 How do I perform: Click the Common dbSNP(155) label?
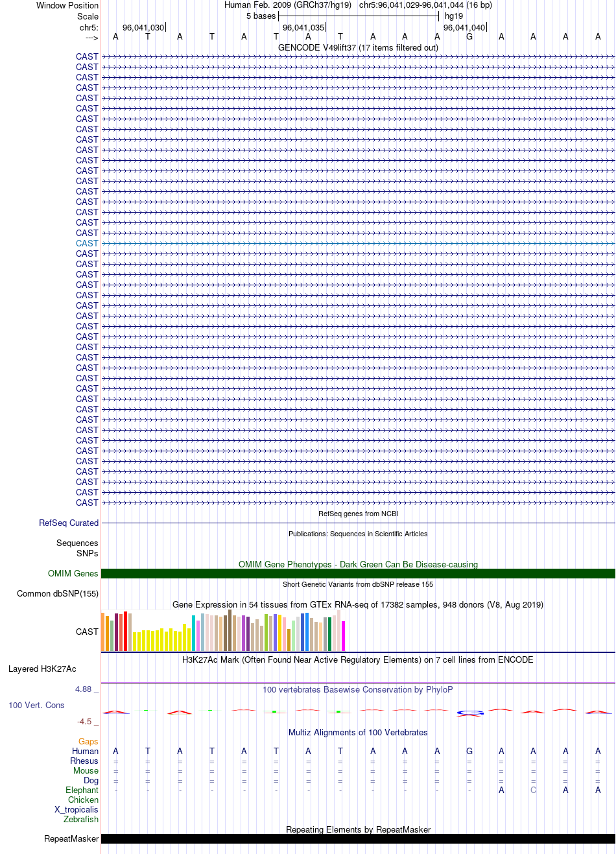pyautogui.click(x=58, y=593)
